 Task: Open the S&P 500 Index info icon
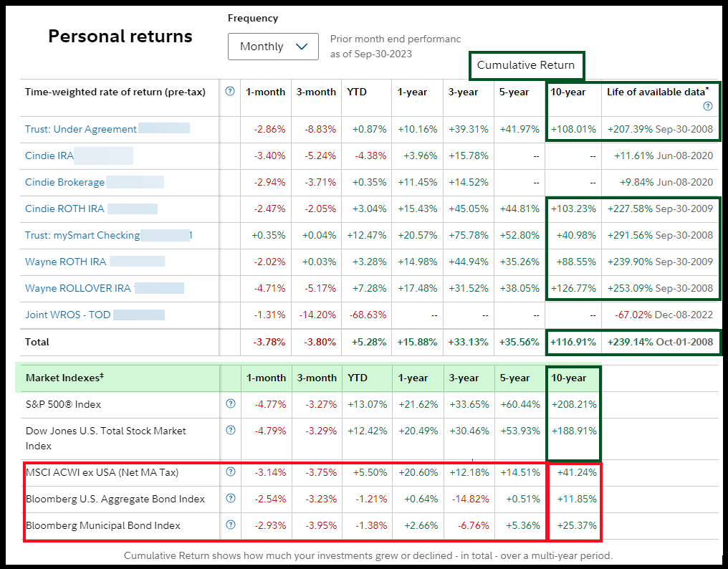point(230,404)
